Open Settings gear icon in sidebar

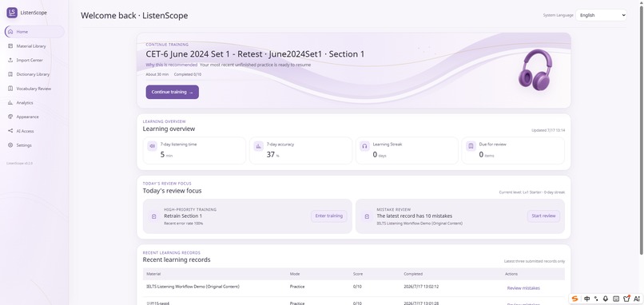click(10, 145)
